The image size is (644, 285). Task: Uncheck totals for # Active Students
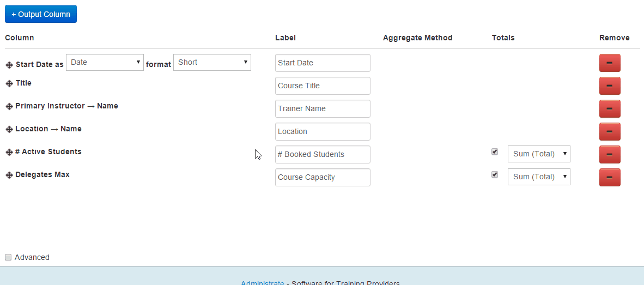[x=495, y=151]
